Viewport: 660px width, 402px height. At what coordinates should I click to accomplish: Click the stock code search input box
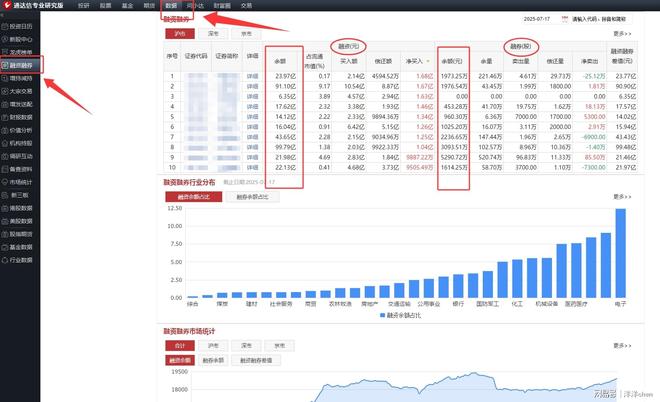click(x=600, y=19)
